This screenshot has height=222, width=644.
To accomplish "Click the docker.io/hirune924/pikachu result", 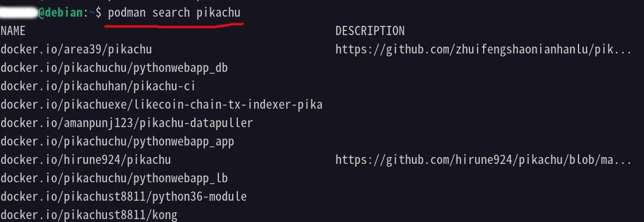I will [86, 159].
